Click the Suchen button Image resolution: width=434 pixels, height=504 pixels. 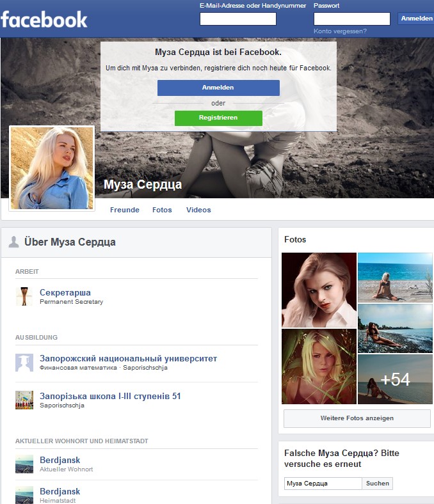(x=378, y=484)
